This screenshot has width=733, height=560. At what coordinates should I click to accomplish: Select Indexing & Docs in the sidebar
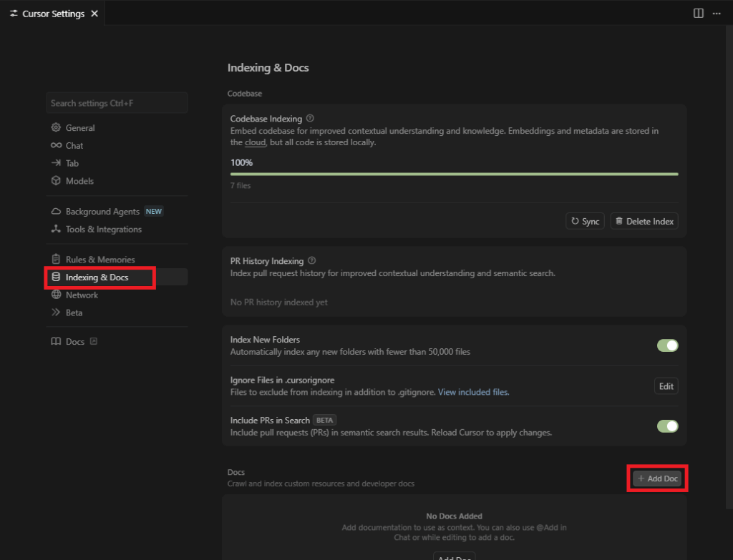point(117,277)
